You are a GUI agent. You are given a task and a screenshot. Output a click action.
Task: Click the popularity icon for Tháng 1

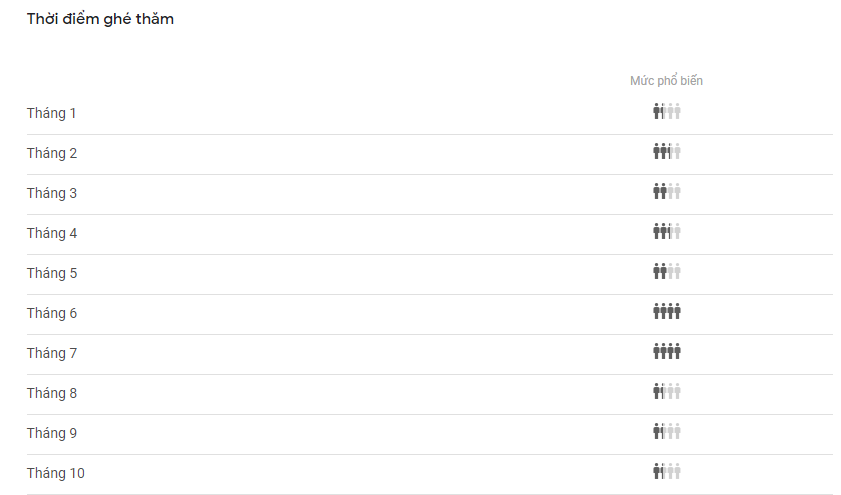pos(666,111)
